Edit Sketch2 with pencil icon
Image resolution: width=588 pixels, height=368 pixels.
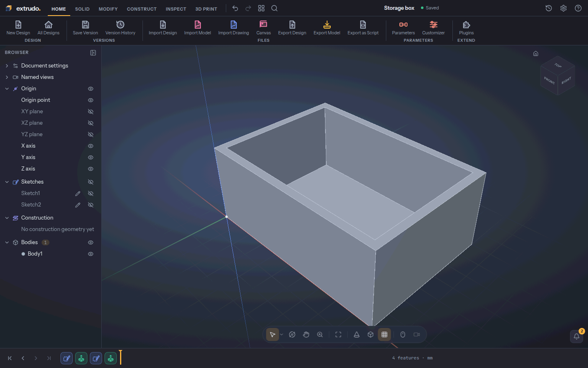[x=78, y=205]
